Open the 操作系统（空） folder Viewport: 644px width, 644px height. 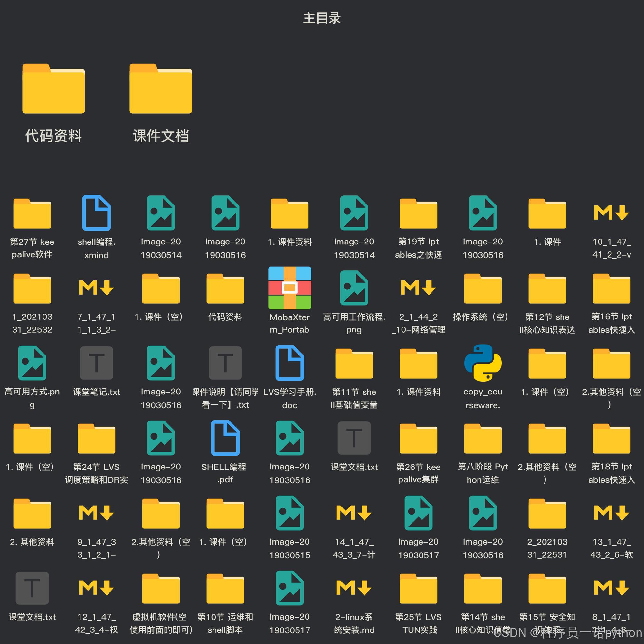tap(483, 288)
